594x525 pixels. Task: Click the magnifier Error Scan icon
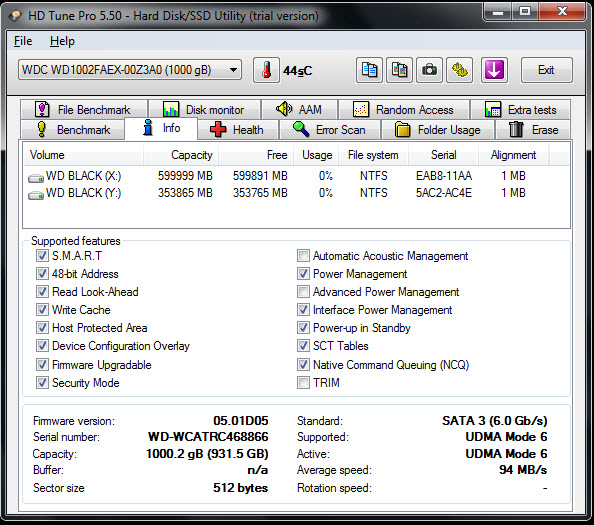pos(301,129)
